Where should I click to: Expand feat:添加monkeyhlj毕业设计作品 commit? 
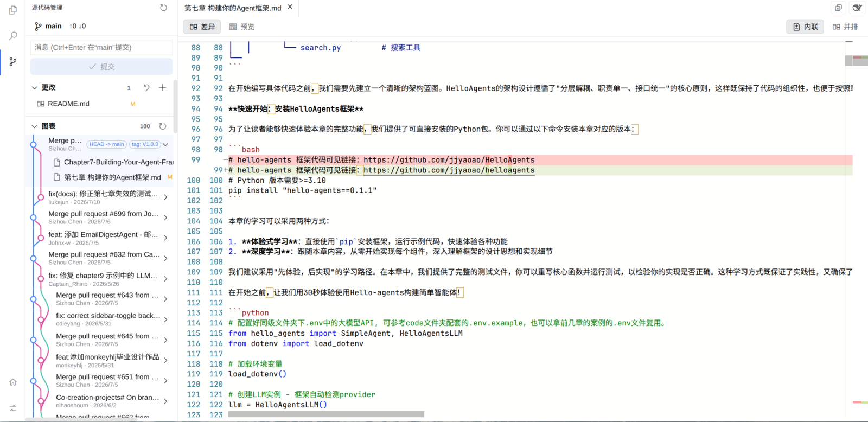coord(165,360)
